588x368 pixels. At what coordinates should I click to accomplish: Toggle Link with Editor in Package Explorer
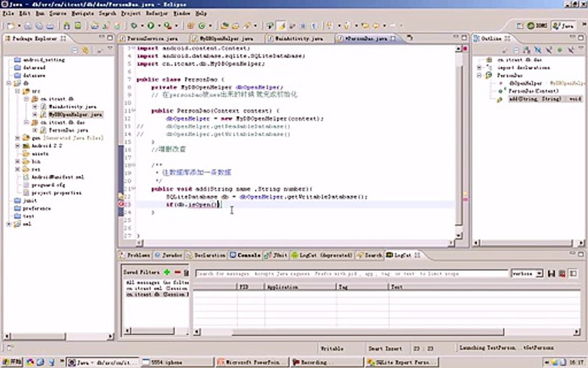[86, 50]
